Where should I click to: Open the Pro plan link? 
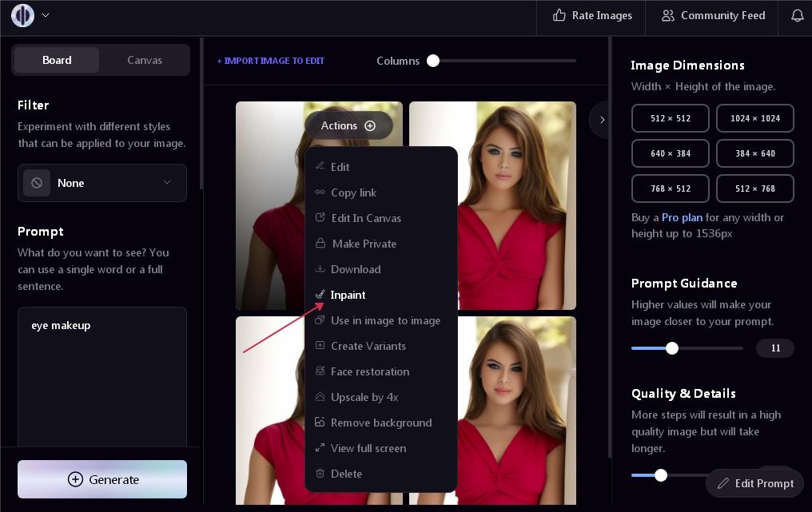coord(681,217)
